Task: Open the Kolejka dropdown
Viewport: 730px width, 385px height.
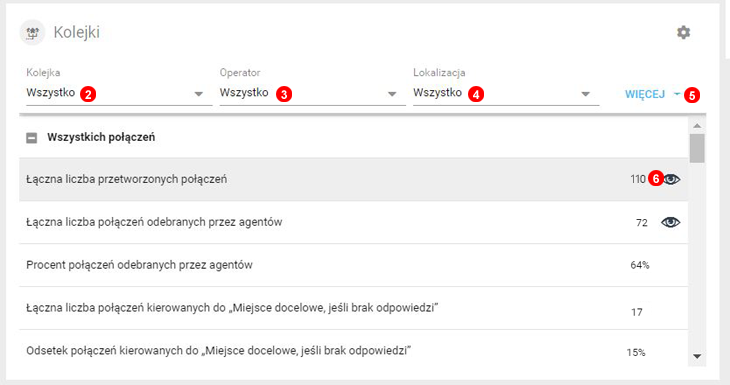Action: click(119, 93)
